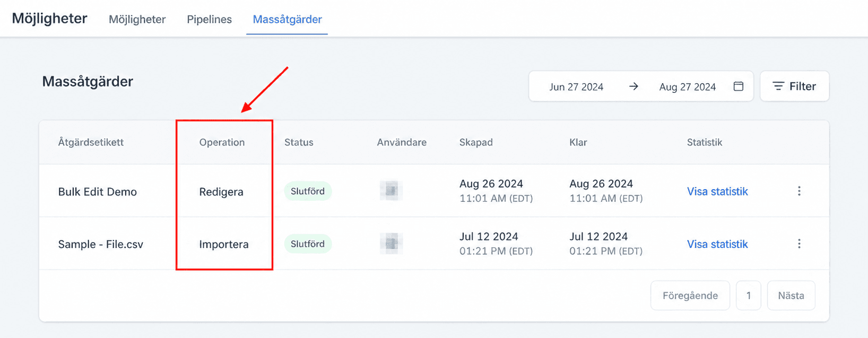
Task: Go to the Nästa page
Action: tap(791, 296)
